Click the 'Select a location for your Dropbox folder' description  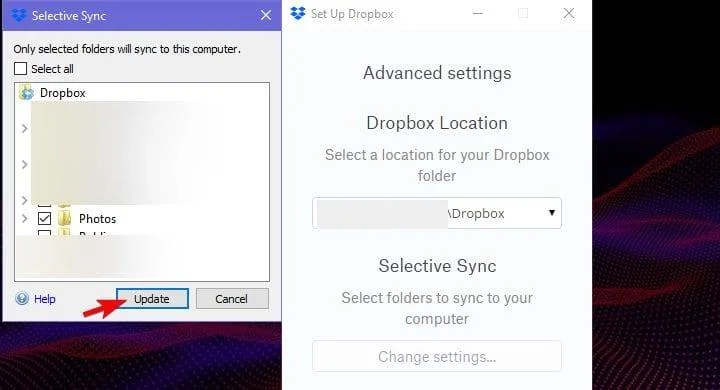437,165
